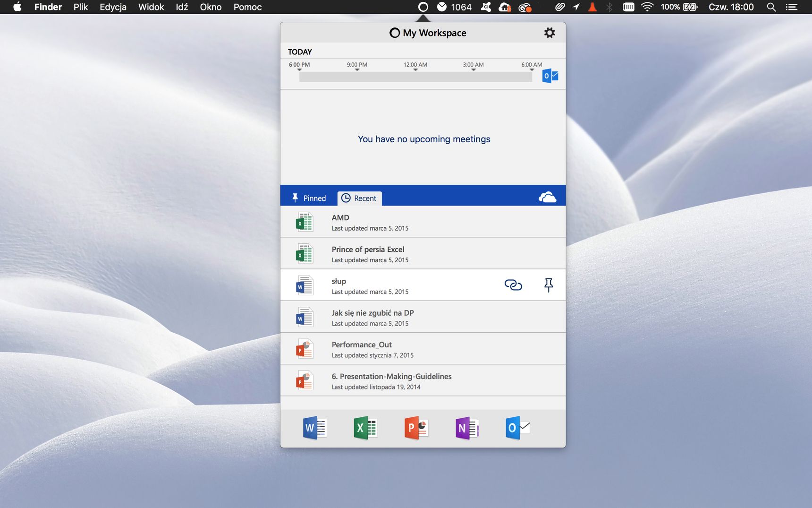Launch PowerPoint from the bottom app row

tap(416, 428)
